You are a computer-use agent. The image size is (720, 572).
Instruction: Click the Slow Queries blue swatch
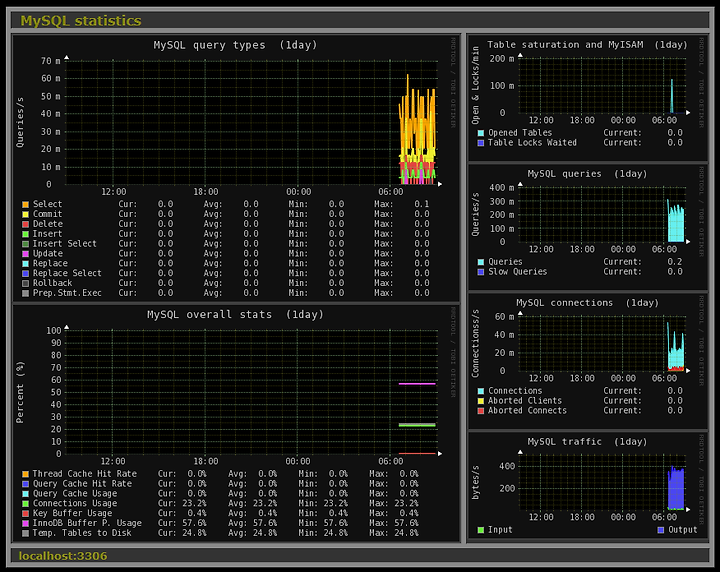[x=481, y=272]
